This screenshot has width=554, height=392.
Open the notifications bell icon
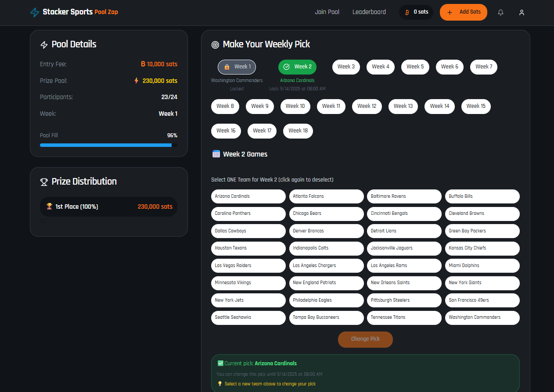click(x=500, y=12)
